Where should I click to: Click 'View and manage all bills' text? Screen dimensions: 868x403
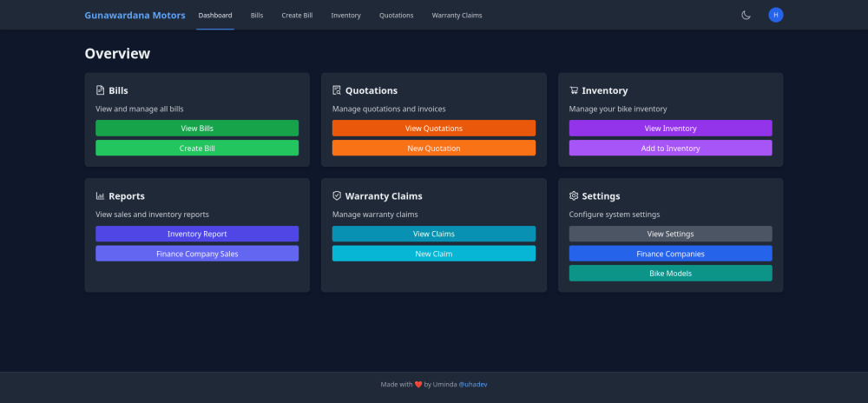(x=140, y=109)
